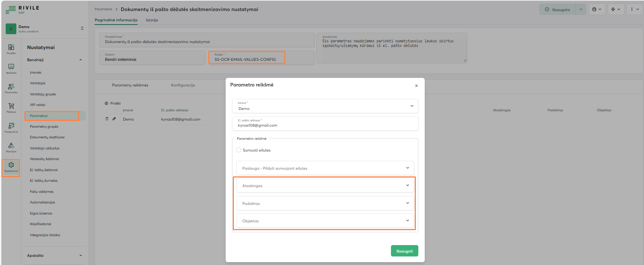Open the Pardavimai sidebar icon
The width and height of the screenshot is (644, 265).
click(11, 127)
